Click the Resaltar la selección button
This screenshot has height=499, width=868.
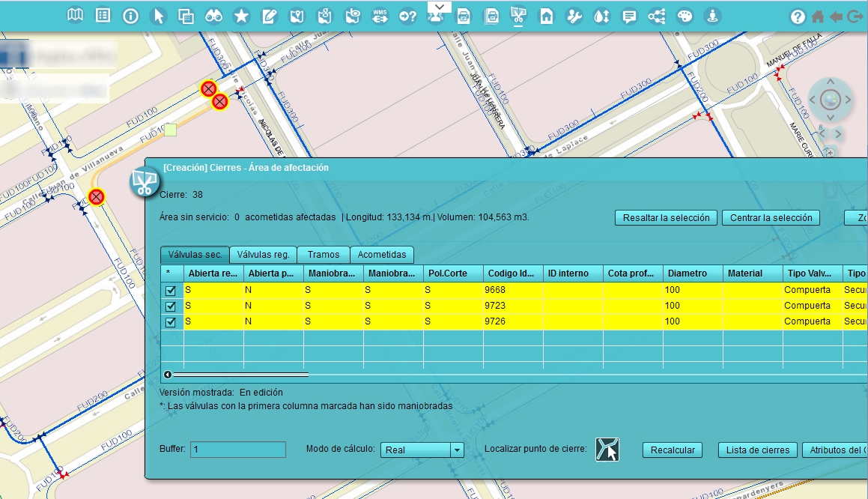click(x=666, y=218)
